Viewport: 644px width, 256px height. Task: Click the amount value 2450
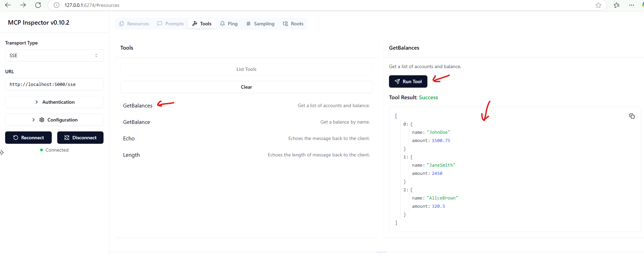pos(437,174)
